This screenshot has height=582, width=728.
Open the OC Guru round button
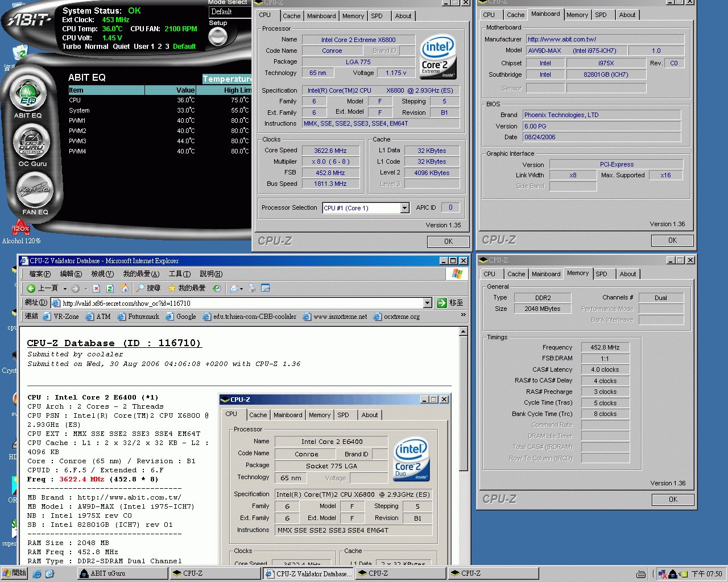coord(31,143)
